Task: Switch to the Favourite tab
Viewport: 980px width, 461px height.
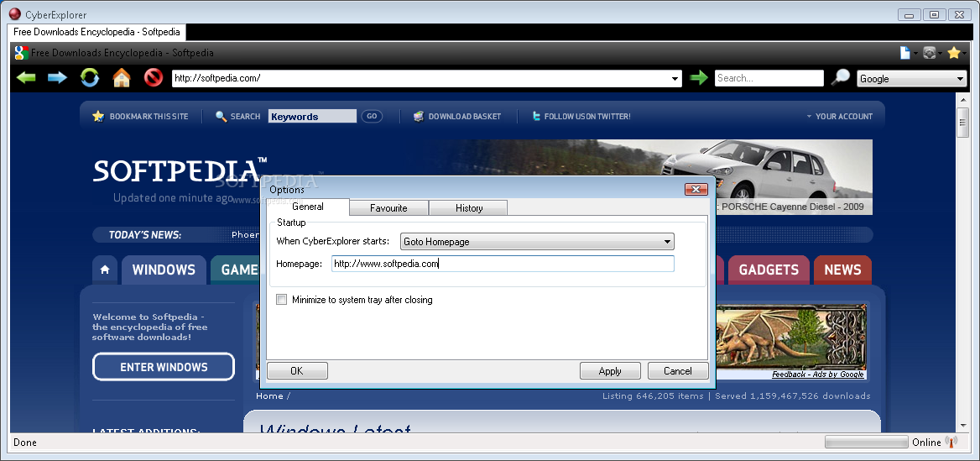Action: (388, 208)
